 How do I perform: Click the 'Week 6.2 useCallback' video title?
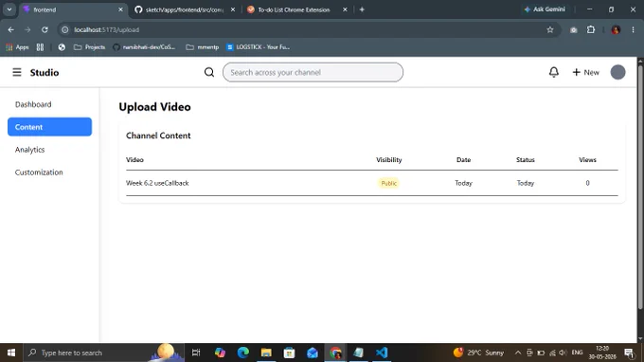point(157,183)
